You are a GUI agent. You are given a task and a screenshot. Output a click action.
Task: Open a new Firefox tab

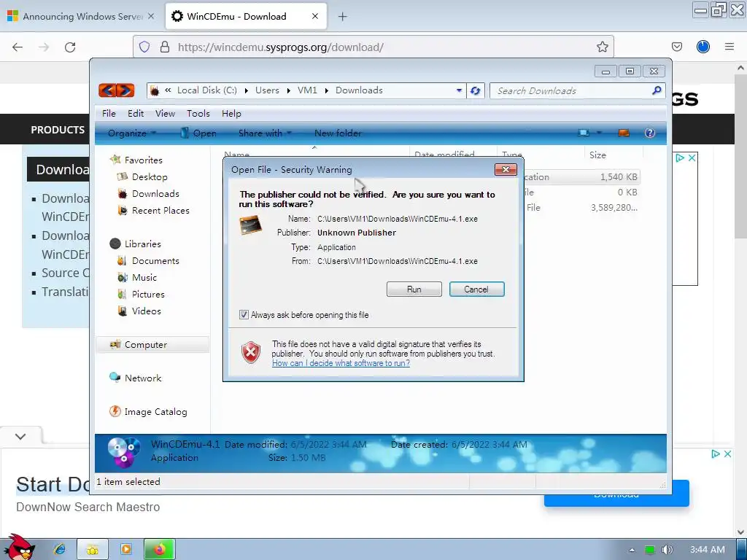(x=343, y=17)
